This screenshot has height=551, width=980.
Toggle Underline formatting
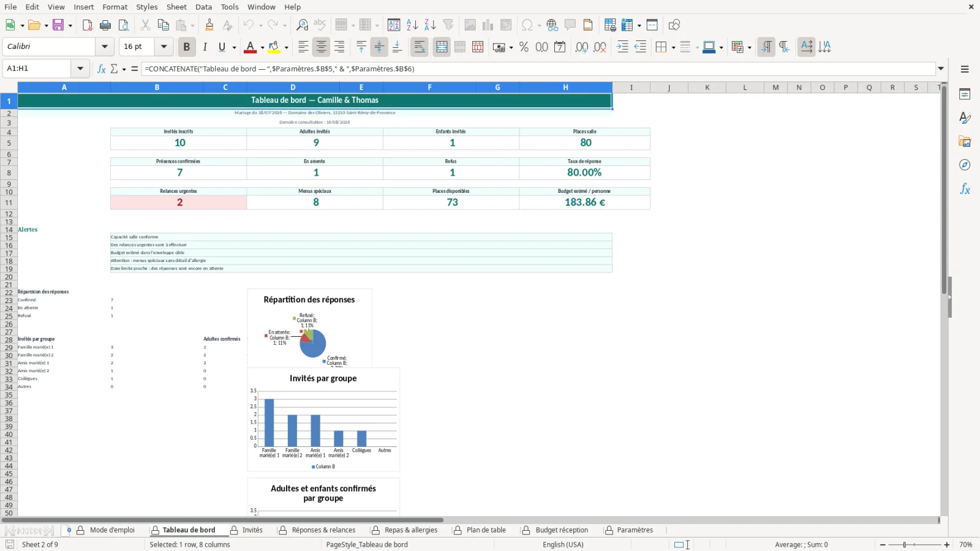pos(222,47)
